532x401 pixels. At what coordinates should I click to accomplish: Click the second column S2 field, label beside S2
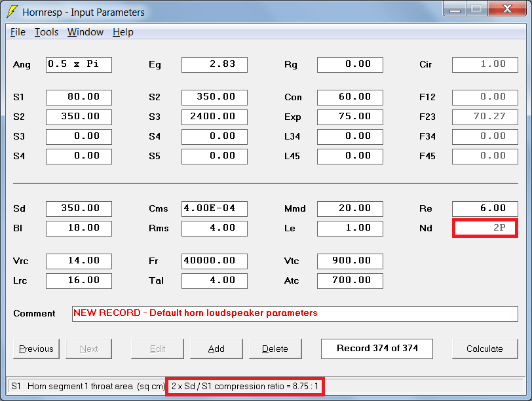pos(214,98)
